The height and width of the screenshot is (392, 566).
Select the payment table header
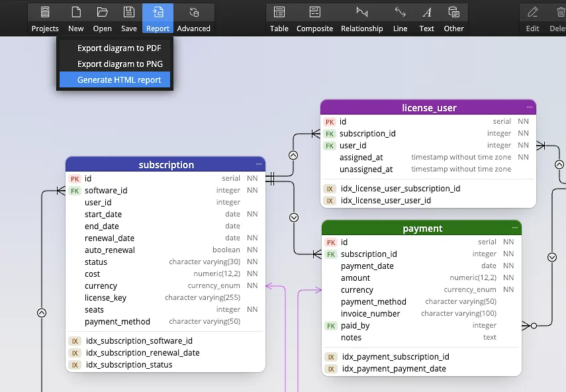[422, 228]
